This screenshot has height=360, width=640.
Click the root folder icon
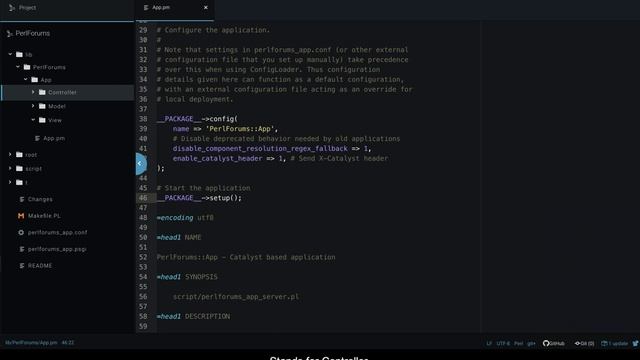tap(19, 154)
